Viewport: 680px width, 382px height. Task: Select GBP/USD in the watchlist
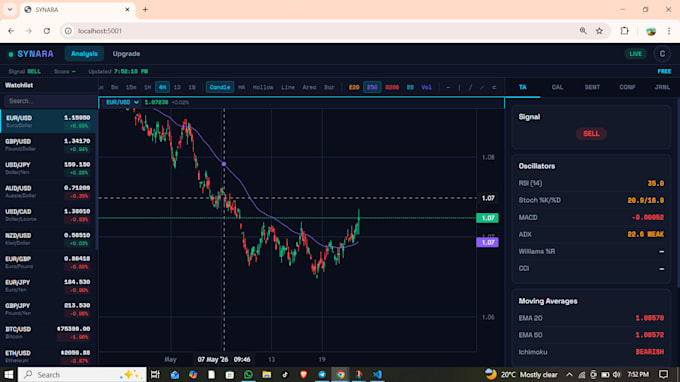48,145
